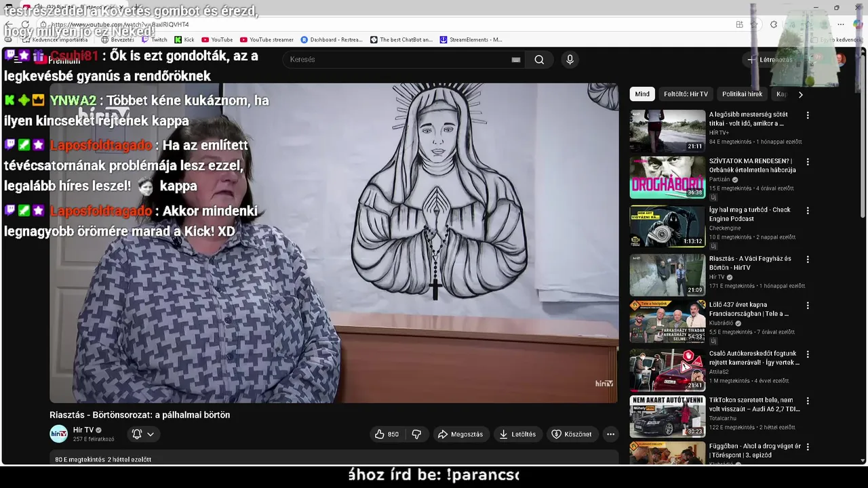Open options for 'Riasztás - A Váci Fegyház' video

point(808,260)
